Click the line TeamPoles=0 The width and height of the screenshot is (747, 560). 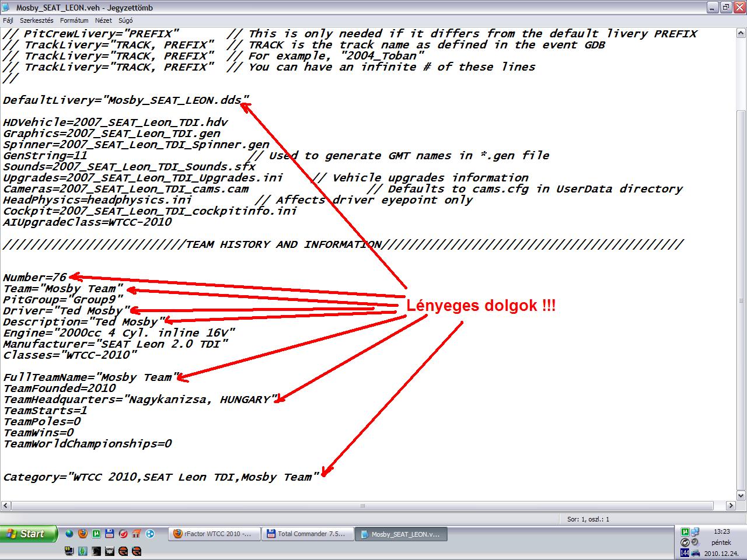41,422
